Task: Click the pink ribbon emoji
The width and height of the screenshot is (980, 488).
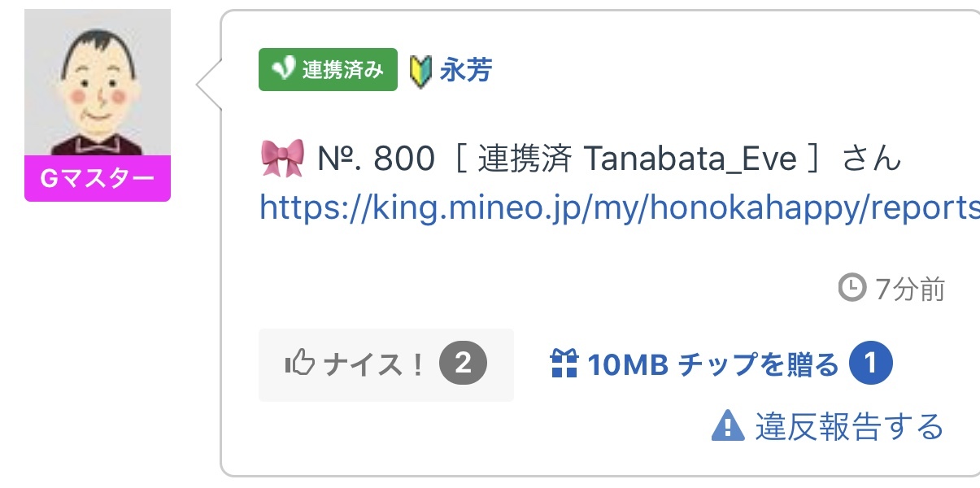Action: click(282, 159)
